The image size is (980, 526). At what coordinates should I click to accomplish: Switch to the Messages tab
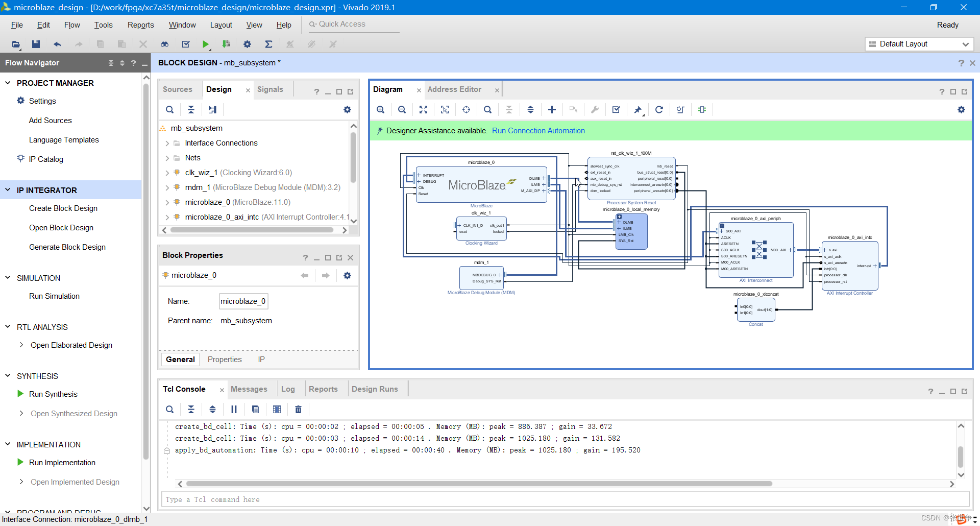click(x=249, y=389)
